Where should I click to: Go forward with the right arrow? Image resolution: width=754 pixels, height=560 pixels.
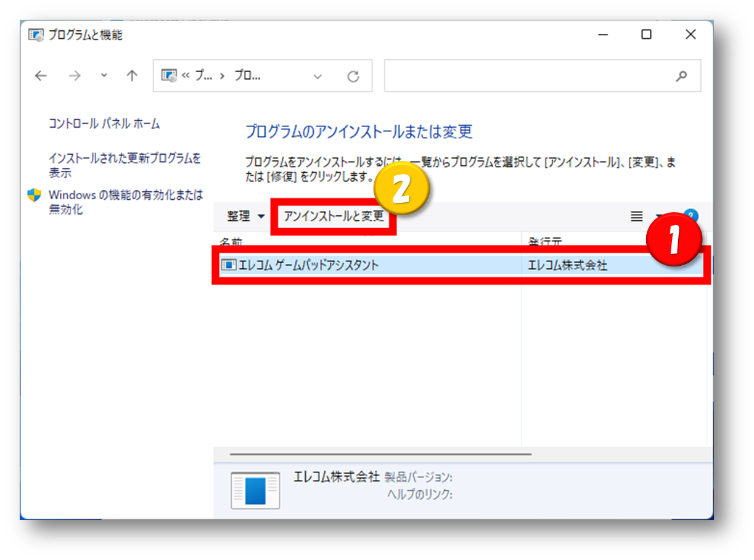74,76
